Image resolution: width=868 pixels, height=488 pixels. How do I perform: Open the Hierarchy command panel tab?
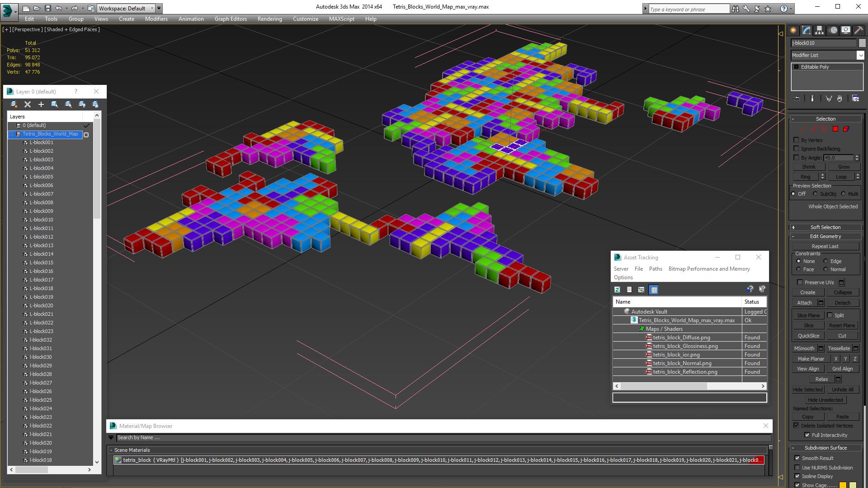(819, 30)
